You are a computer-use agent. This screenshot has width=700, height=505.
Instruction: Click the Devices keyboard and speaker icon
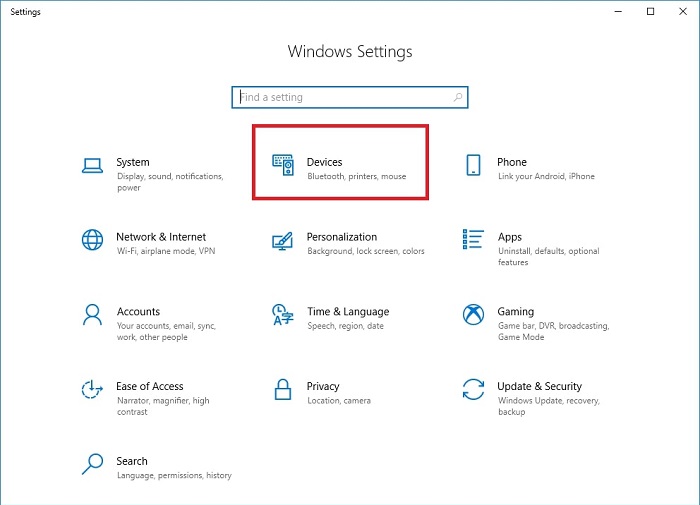(283, 165)
